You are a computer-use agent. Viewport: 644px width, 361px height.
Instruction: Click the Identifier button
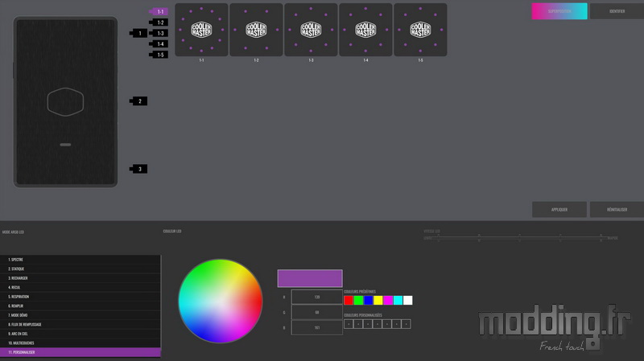pyautogui.click(x=617, y=11)
